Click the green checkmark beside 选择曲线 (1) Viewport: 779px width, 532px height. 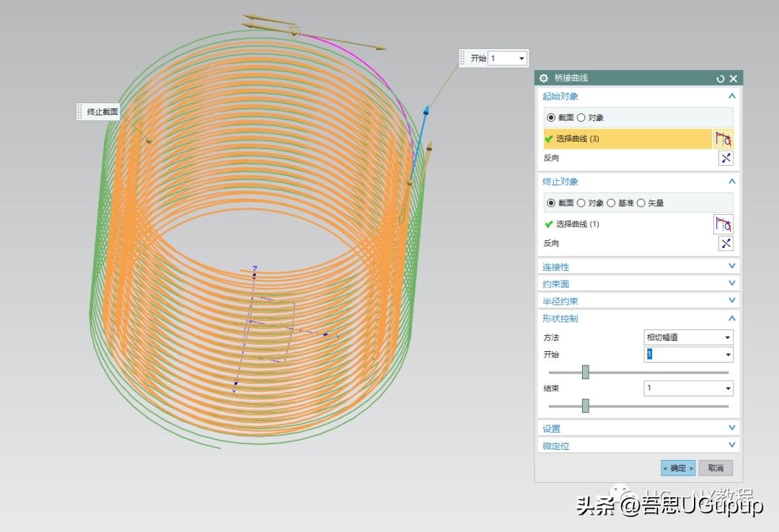[x=548, y=224]
